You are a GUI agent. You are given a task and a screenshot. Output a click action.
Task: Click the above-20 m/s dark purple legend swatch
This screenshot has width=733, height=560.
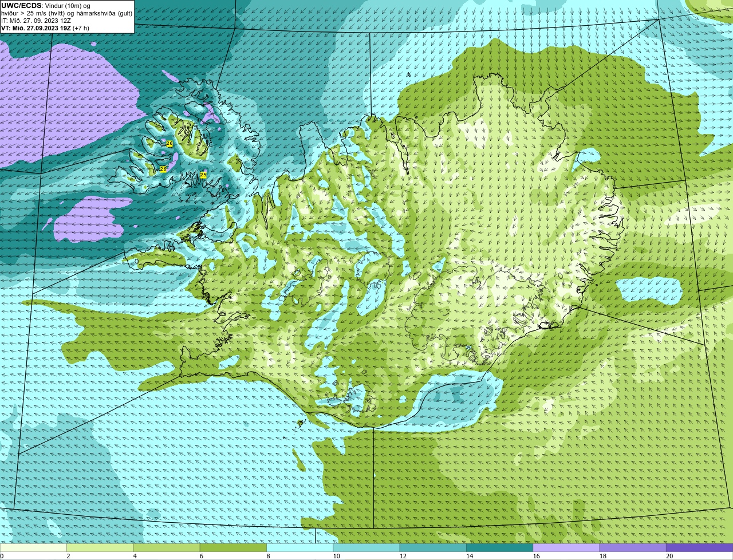[700, 547]
